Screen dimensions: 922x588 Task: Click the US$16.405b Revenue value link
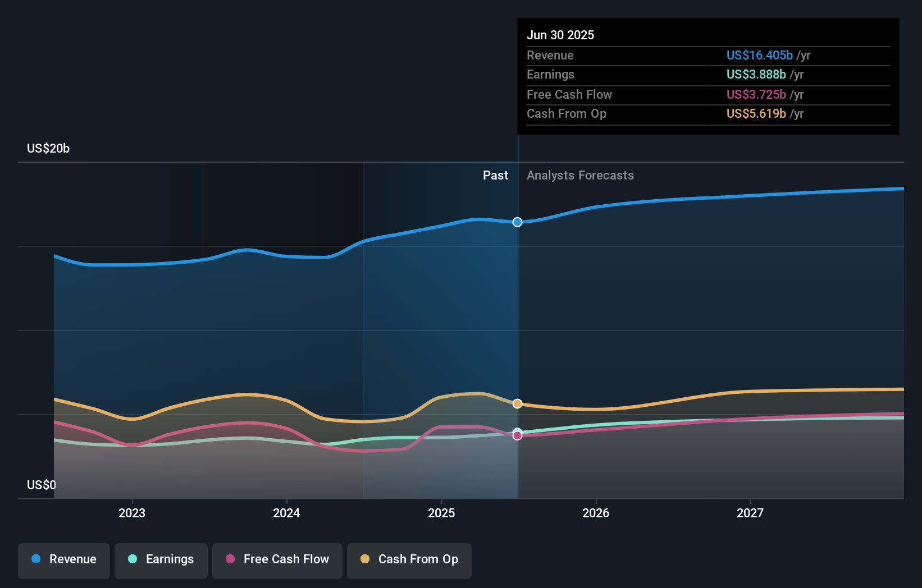(x=759, y=55)
